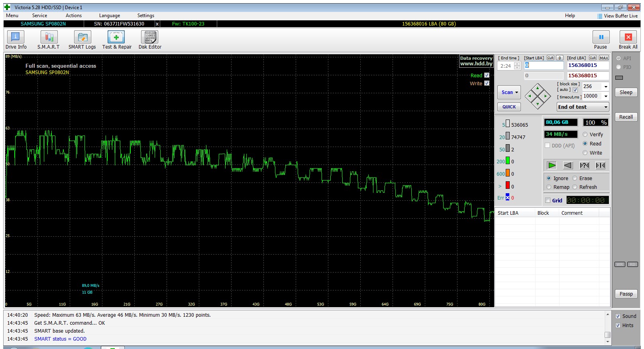Open the Disk Editor
Image resolution: width=644 pixels, height=349 pixels.
[150, 40]
